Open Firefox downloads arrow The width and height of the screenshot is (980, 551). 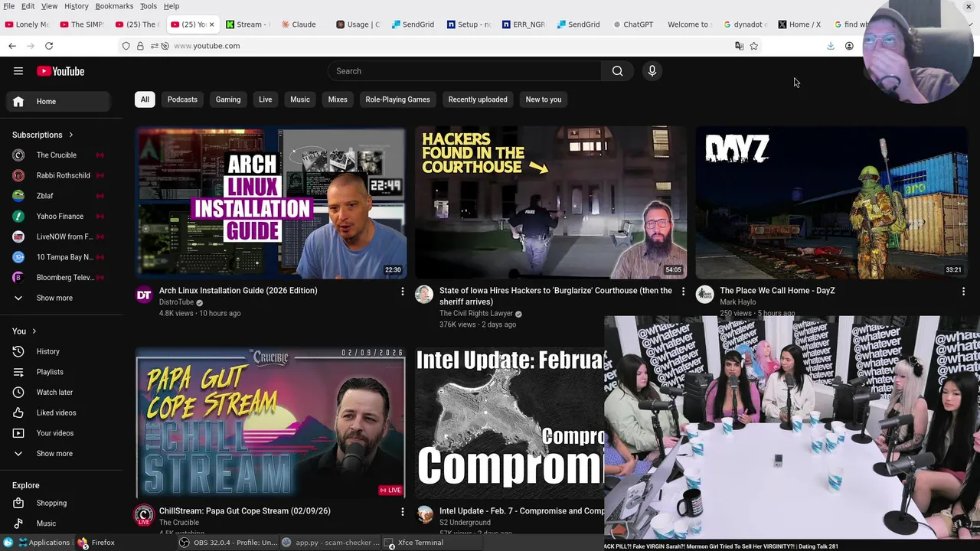[830, 46]
